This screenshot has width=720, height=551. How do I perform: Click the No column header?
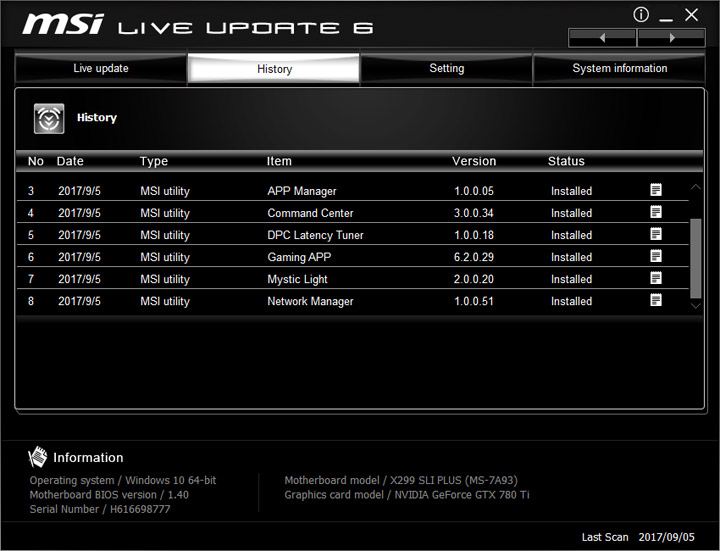point(35,161)
